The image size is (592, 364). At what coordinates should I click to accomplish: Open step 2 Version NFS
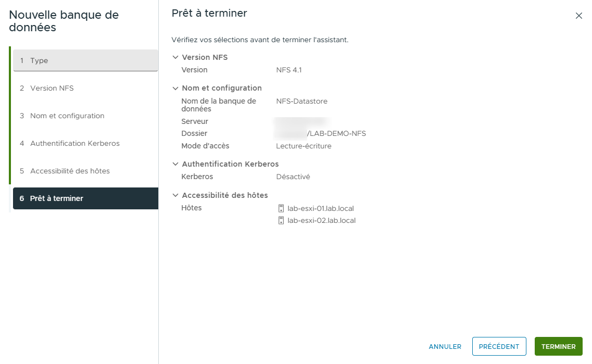coord(85,88)
